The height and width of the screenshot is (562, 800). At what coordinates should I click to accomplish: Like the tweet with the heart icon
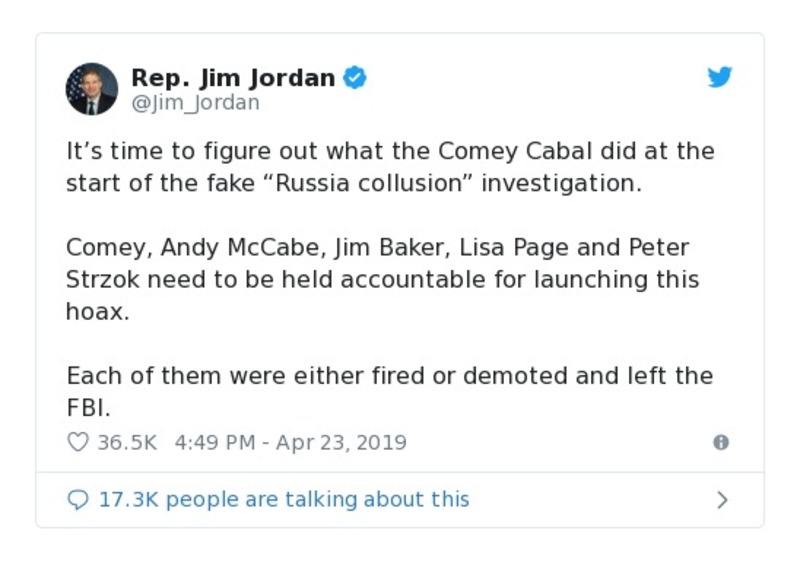point(77,442)
